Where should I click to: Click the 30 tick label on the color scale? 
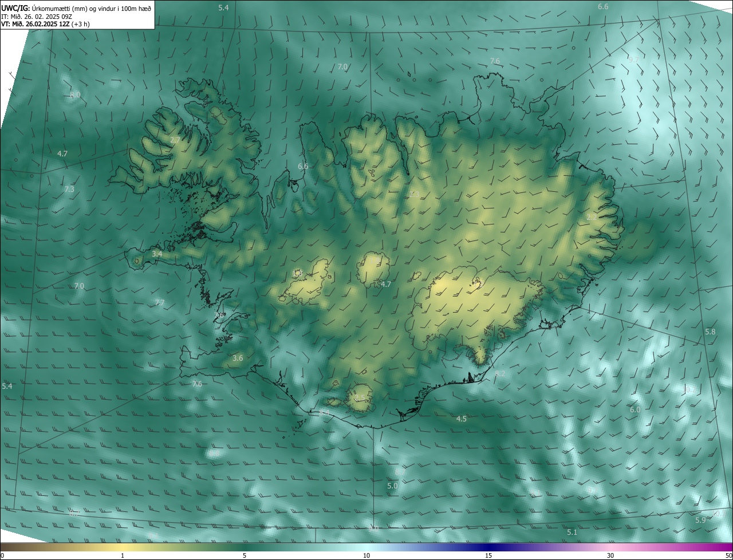(610, 555)
